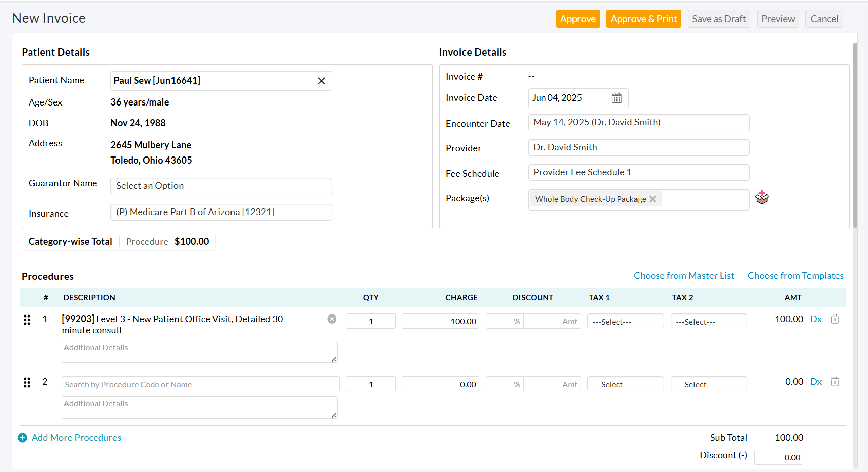Grab the drag handle of row 1

coord(27,320)
